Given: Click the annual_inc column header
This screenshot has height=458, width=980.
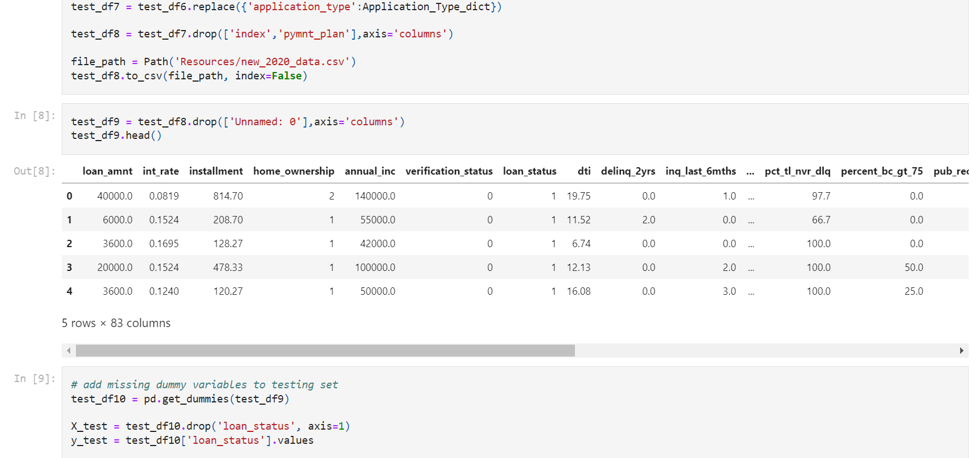Looking at the screenshot, I should (370, 171).
